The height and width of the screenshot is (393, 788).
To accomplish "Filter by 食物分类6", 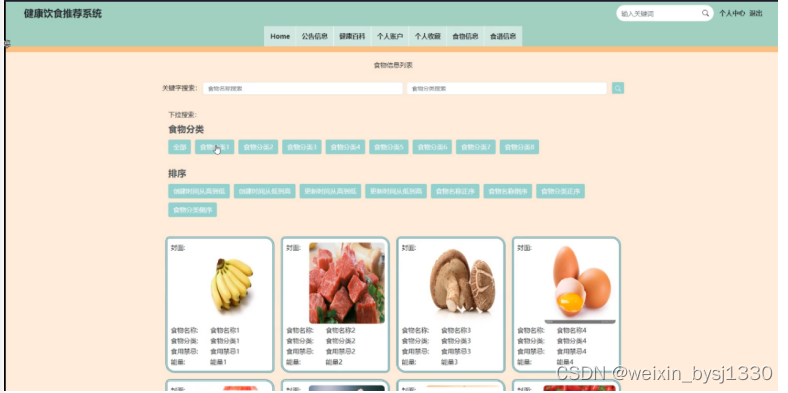I will [432, 147].
